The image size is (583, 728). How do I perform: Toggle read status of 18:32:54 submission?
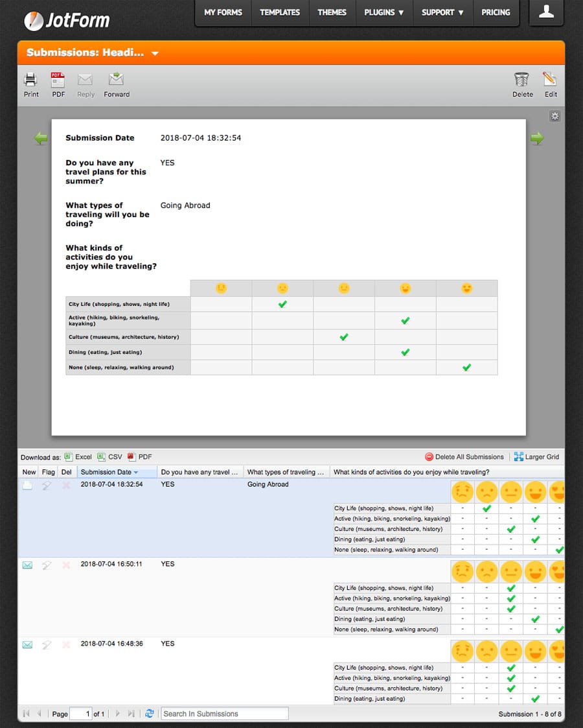click(27, 486)
